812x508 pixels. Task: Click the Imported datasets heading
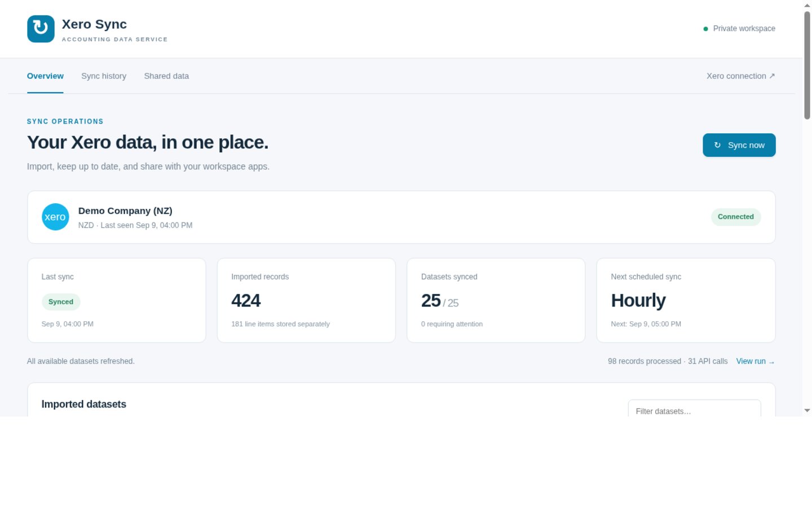(83, 404)
